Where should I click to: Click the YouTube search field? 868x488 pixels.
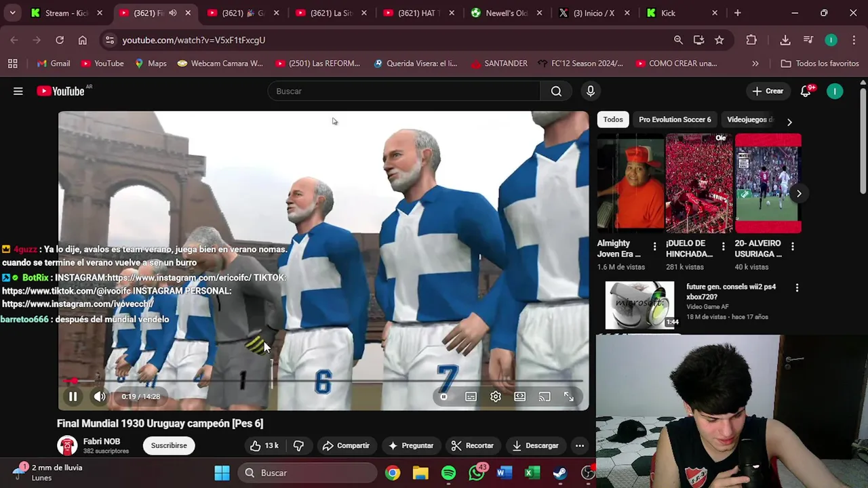click(x=404, y=91)
